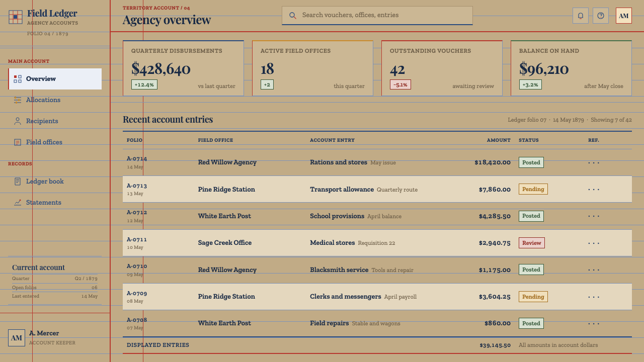Open row menu for folio A-0708
This screenshot has height=362, width=644.
pos(594,323)
